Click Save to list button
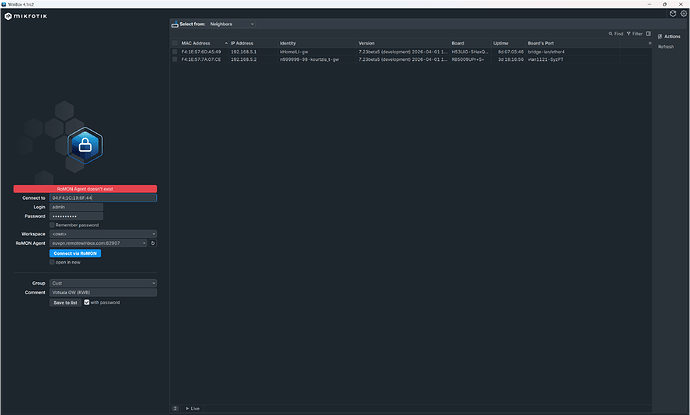This screenshot has height=415, width=690. (65, 302)
